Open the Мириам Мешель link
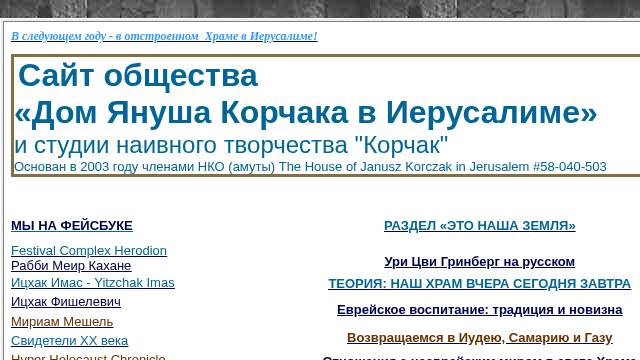Viewport: 640px width, 360px height. click(x=62, y=322)
